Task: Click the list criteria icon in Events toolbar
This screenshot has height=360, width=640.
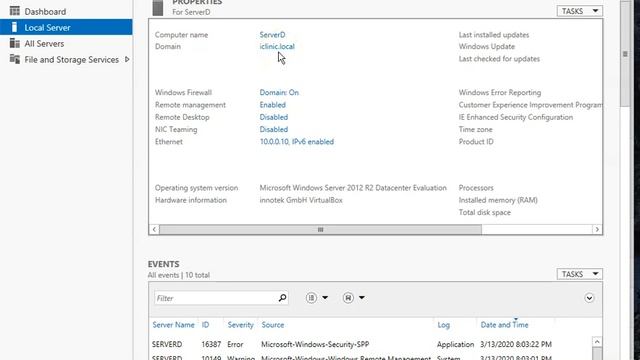Action: [311, 298]
